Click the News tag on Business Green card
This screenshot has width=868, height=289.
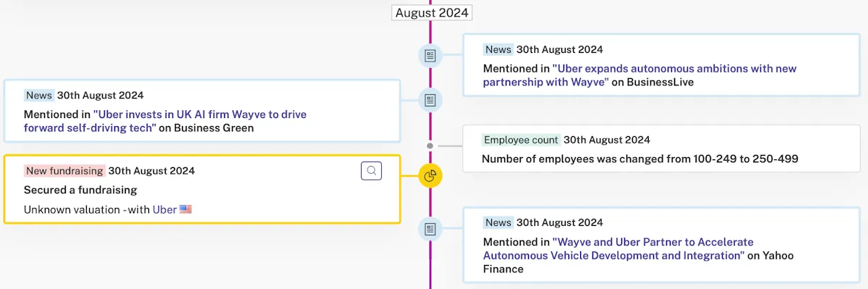coord(39,95)
